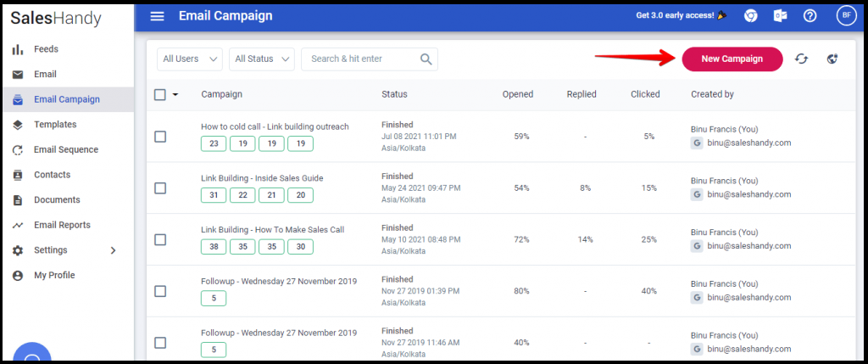
Task: Click stage box 30 in Sales Call campaign
Action: [x=301, y=247]
